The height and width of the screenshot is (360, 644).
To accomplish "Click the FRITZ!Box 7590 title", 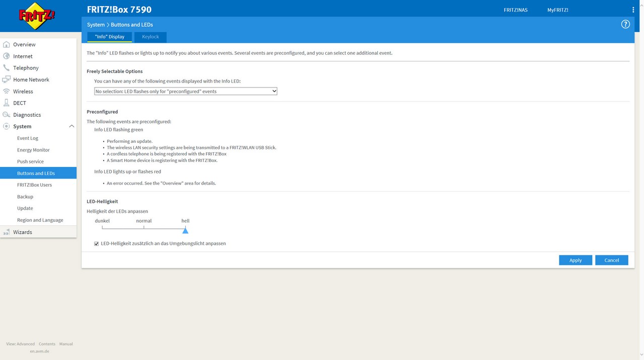I will point(119,10).
